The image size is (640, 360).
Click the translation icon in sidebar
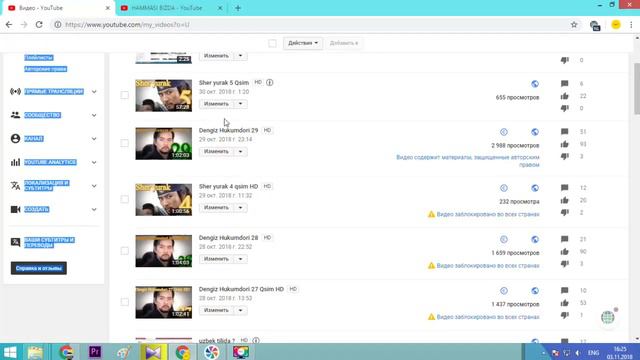pyautogui.click(x=16, y=186)
